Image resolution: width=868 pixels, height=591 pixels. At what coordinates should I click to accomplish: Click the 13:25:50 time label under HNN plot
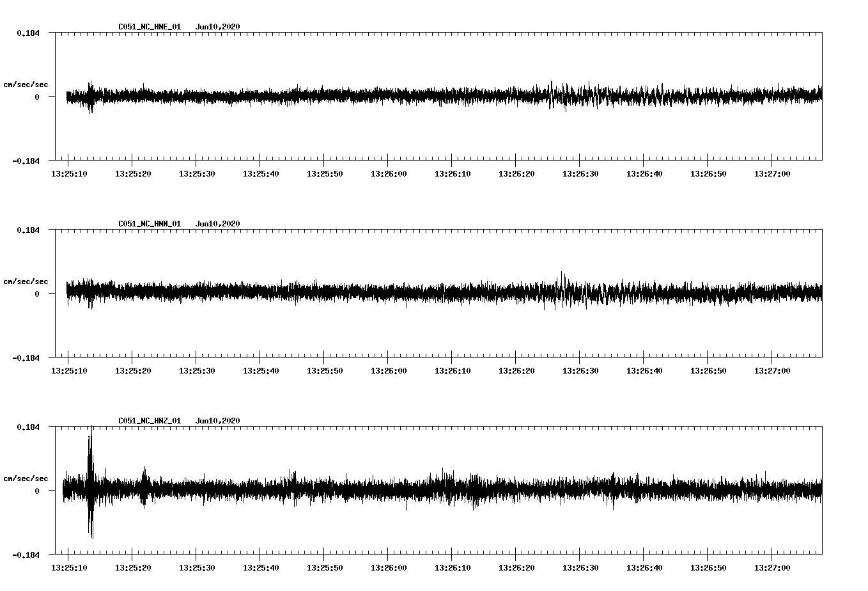pos(324,371)
